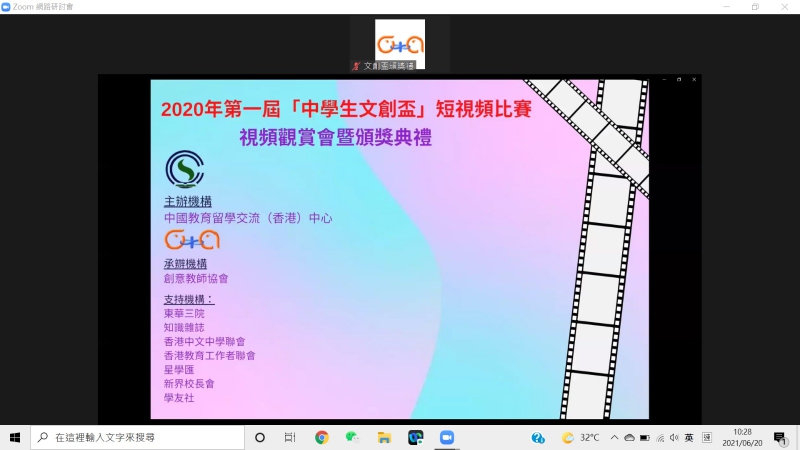
Task: Click the text 創意教師協會
Action: [x=196, y=279]
